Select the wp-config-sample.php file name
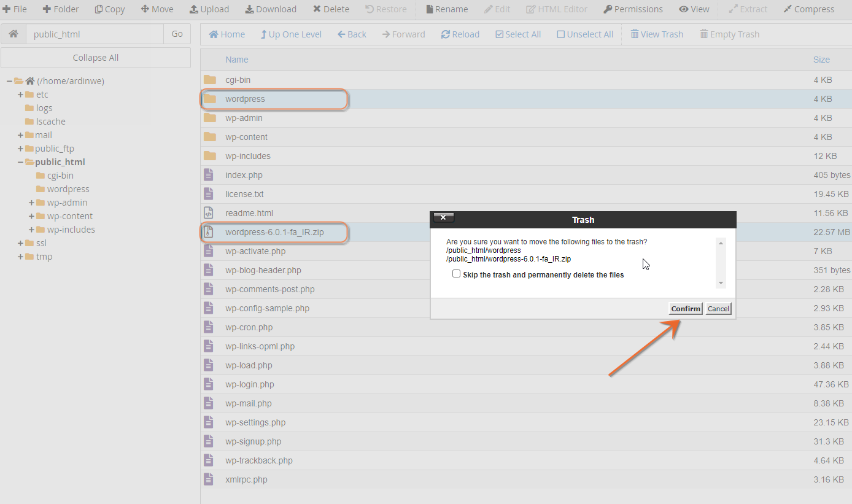Viewport: 852px width, 504px height. 267,308
